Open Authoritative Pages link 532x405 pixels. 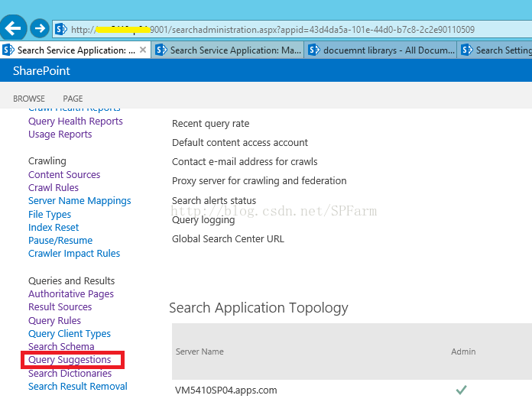coord(71,294)
